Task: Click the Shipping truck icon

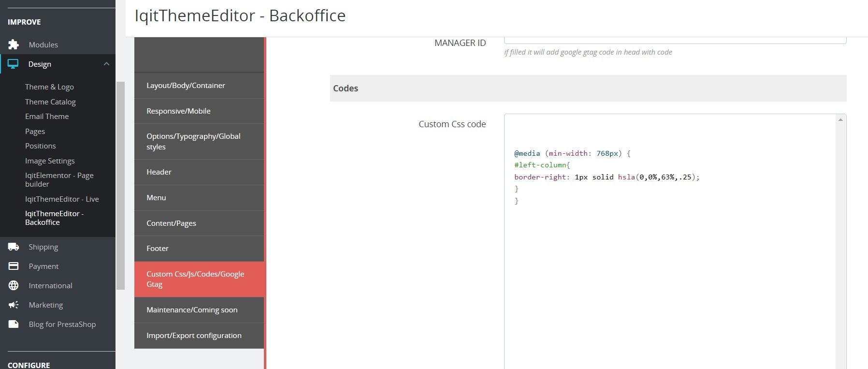Action: click(x=14, y=247)
